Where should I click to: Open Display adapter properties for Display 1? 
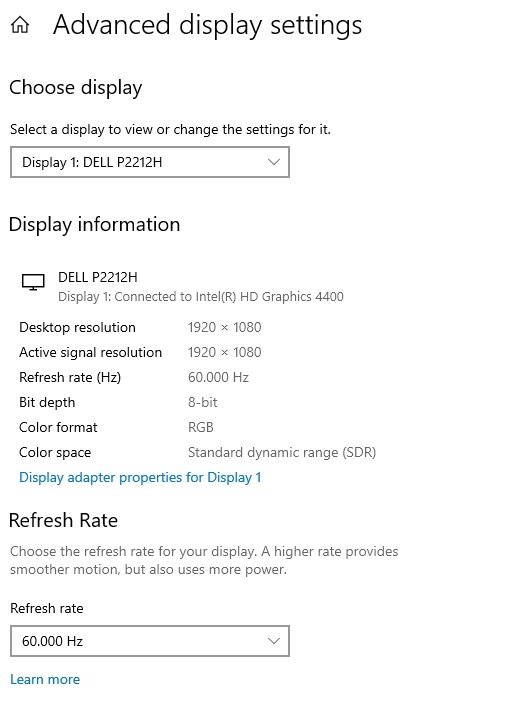click(140, 477)
